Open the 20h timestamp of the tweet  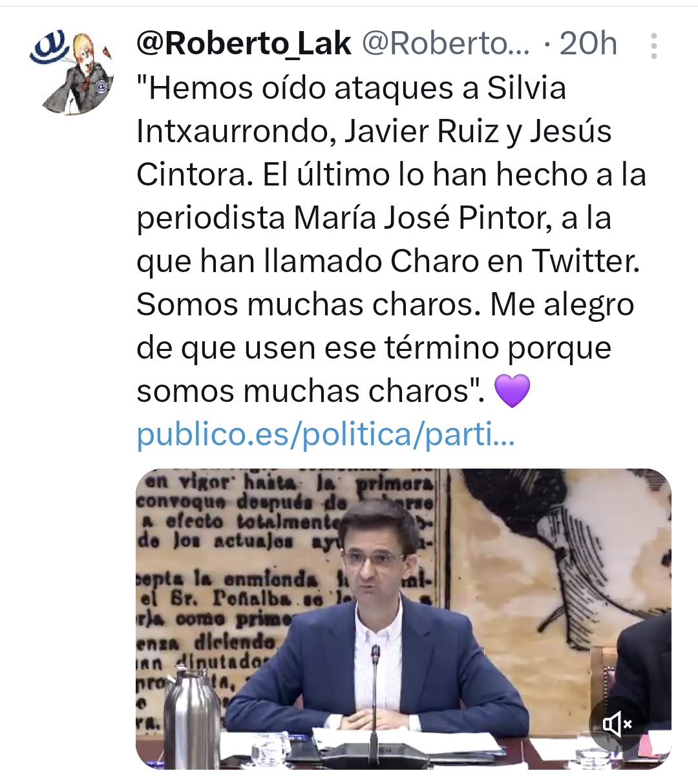[588, 45]
